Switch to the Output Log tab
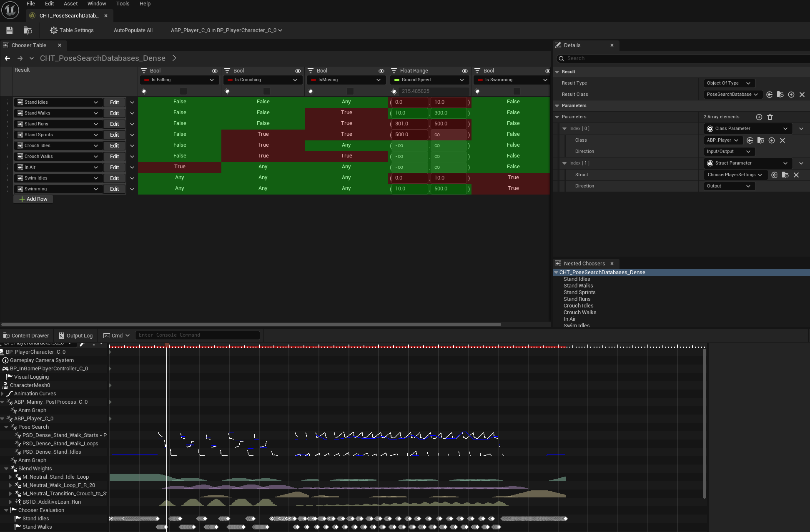The image size is (810, 532). coord(76,336)
